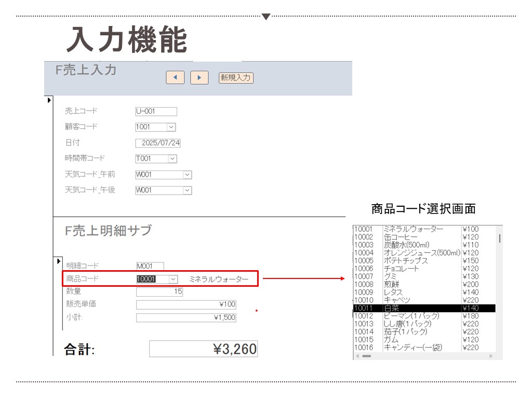The height and width of the screenshot is (399, 532).
Task: Open the 天気コード_午前 dropdown arrow
Action: [187, 175]
